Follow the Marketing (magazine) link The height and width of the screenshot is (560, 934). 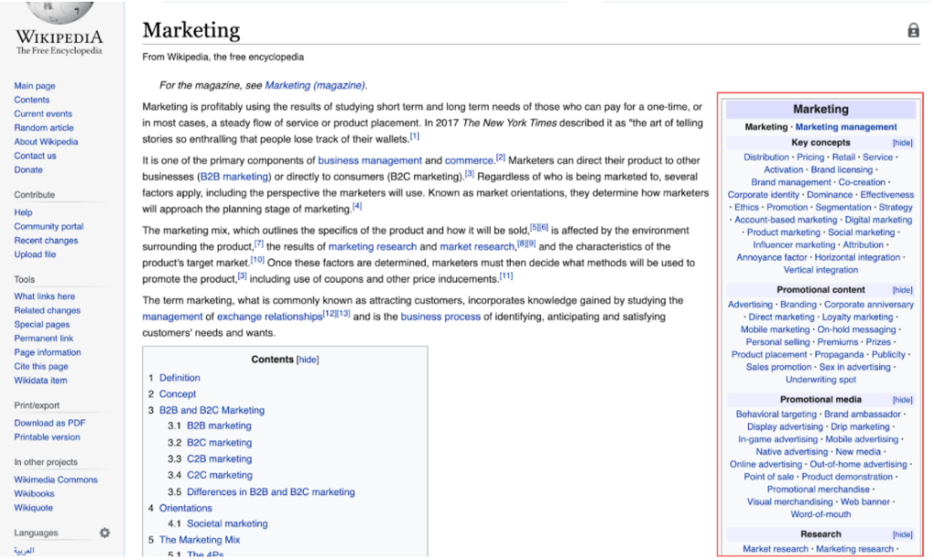point(315,85)
